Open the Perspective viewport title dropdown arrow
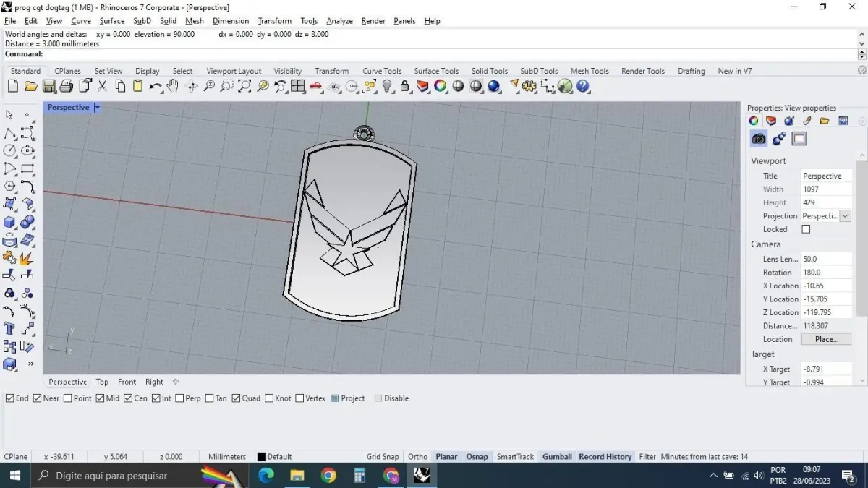Image resolution: width=868 pixels, height=488 pixels. 97,107
